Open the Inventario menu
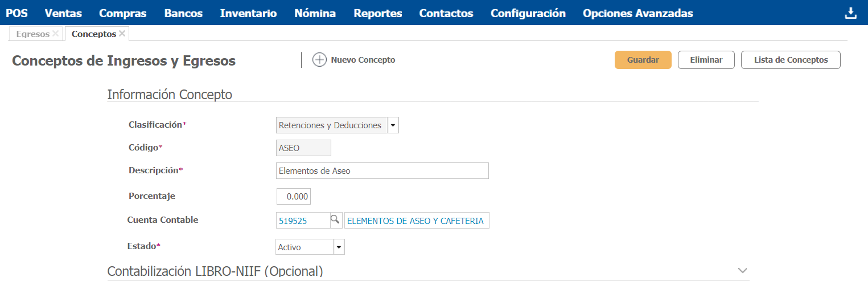The width and height of the screenshot is (868, 289). tap(248, 13)
